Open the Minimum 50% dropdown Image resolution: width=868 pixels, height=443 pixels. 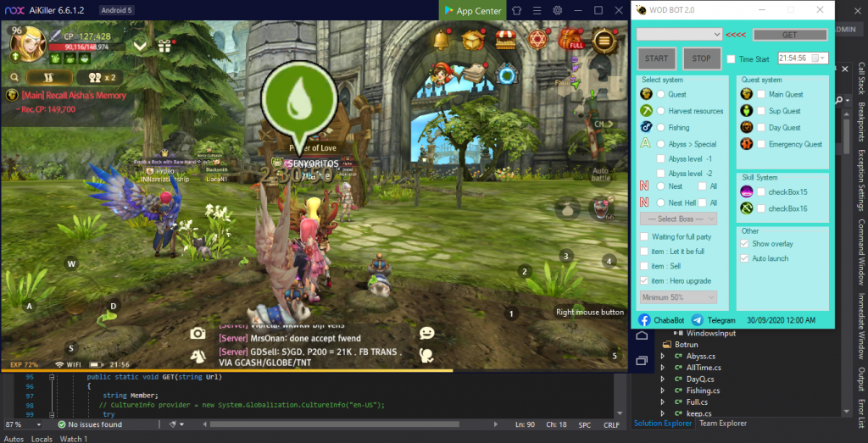point(679,297)
